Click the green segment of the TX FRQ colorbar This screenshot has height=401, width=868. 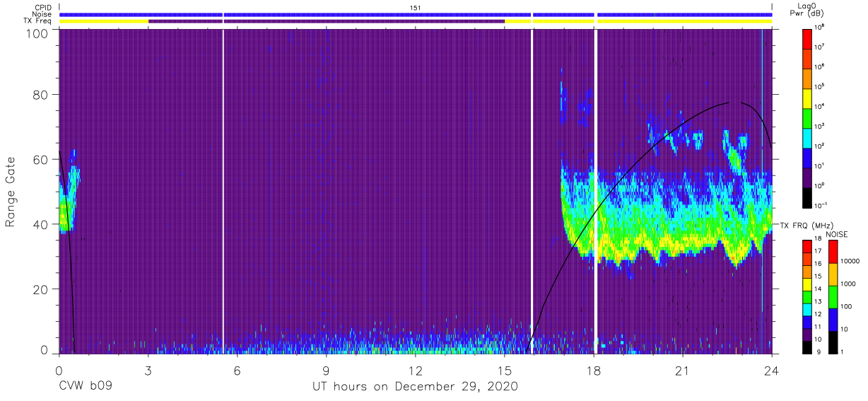[807, 296]
